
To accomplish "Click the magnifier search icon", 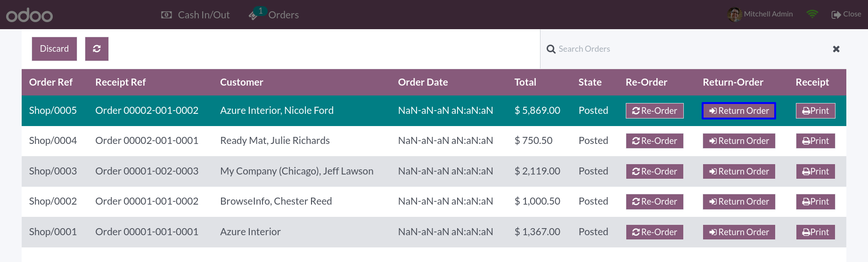I will pos(551,49).
